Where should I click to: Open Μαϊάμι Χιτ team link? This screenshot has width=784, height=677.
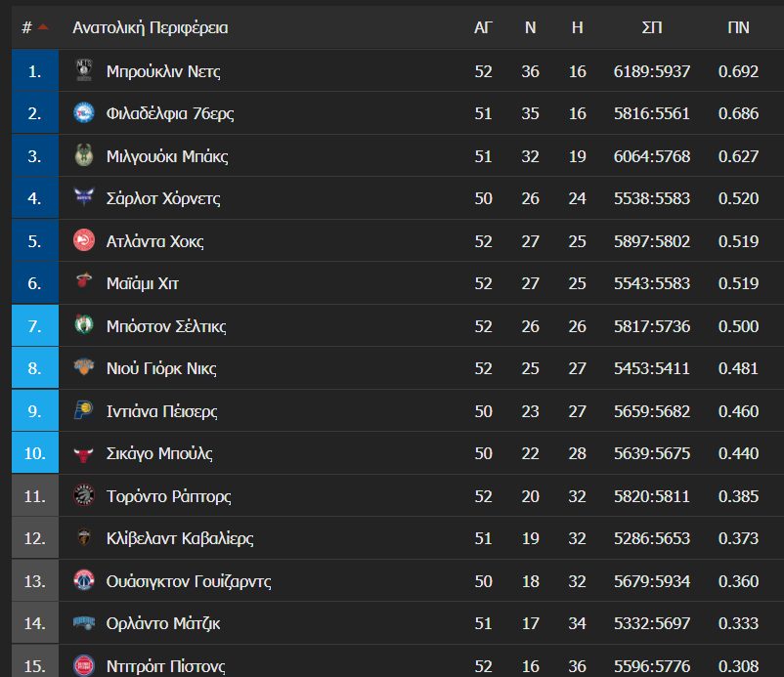(143, 283)
